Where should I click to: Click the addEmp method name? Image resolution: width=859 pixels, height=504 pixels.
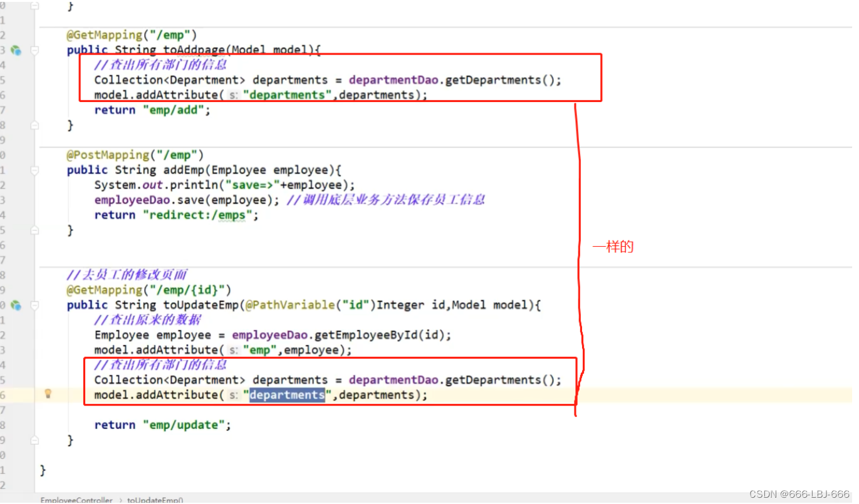(x=184, y=170)
